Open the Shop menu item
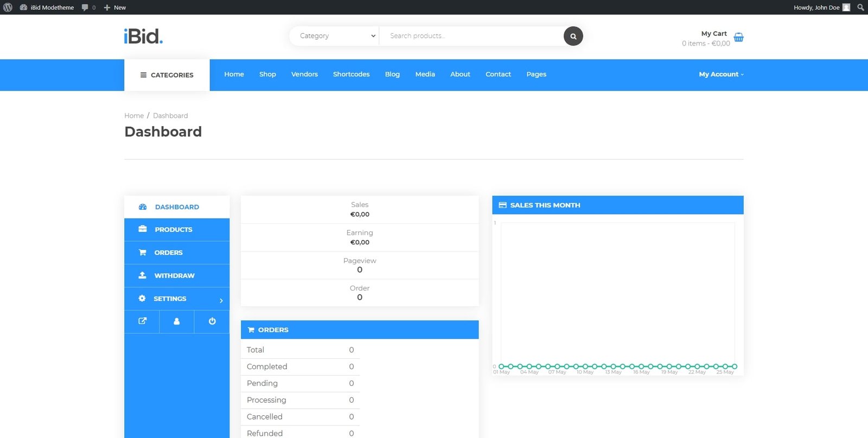The image size is (868, 438). 267,74
